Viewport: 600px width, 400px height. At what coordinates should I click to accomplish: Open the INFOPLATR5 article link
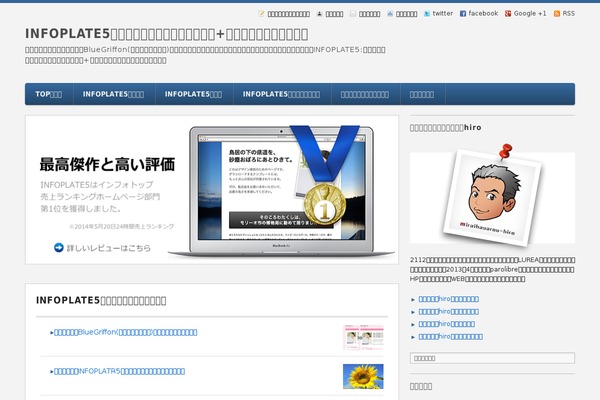coord(119,371)
